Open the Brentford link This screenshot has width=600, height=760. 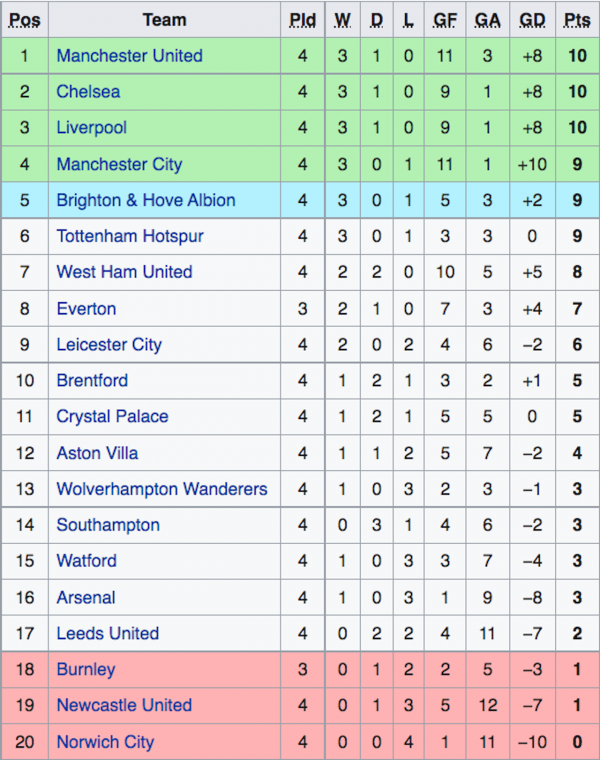(92, 380)
